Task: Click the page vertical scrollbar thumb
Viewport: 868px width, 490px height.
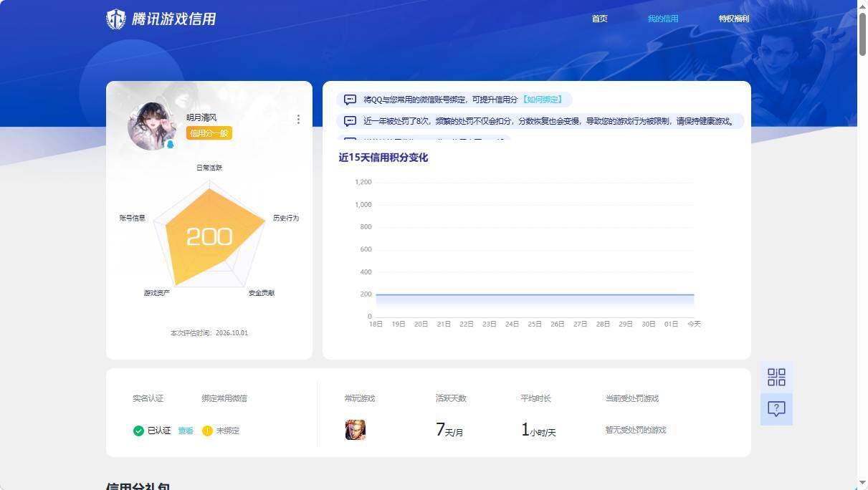Action: click(862, 34)
